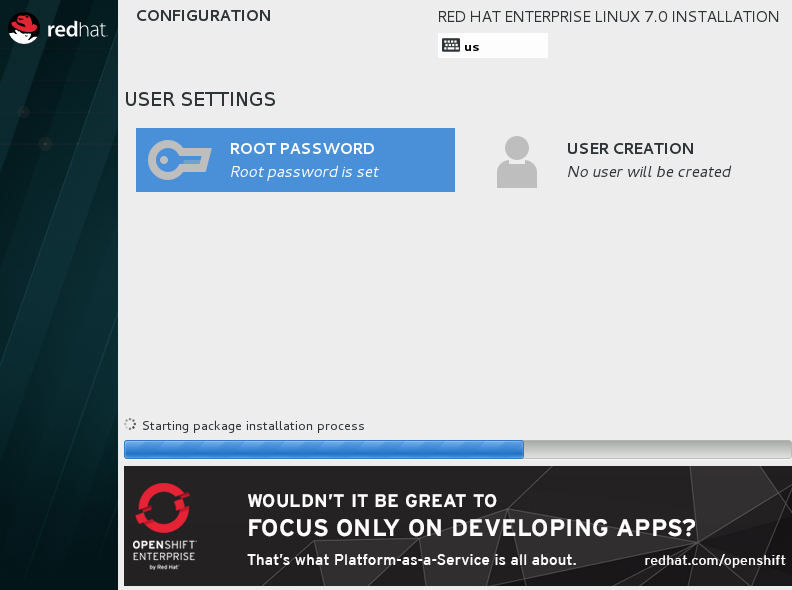Click 'RED HAT ENTERPRISE LINUX 7.0 INSTALLATION' title
This screenshot has width=792, height=590.
pos(608,17)
